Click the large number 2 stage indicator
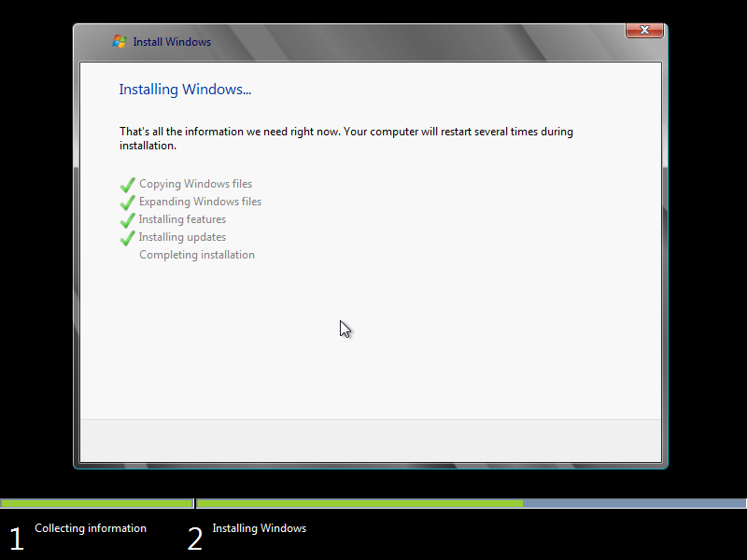Viewport: 747px width, 560px height. click(x=194, y=539)
